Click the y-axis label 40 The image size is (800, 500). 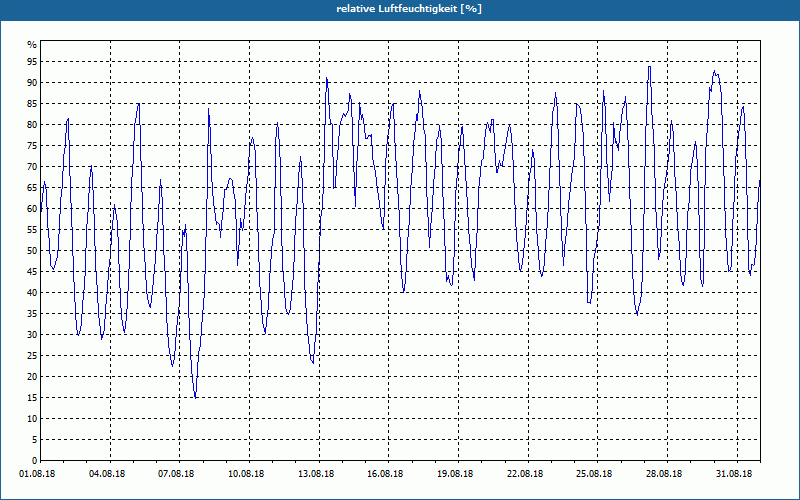pyautogui.click(x=32, y=293)
